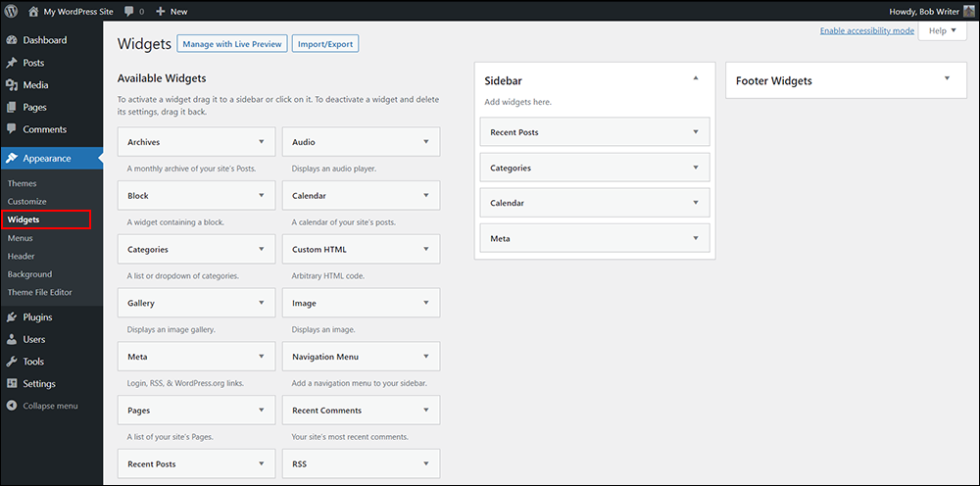Click 'Displays an image gallery.' description
Image resolution: width=980 pixels, height=486 pixels.
(171, 329)
